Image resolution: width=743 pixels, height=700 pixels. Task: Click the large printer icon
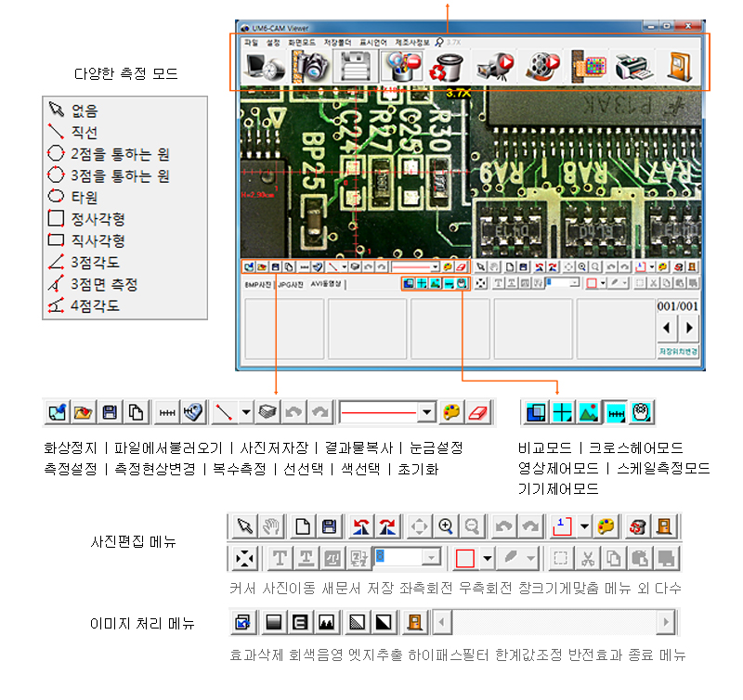634,67
